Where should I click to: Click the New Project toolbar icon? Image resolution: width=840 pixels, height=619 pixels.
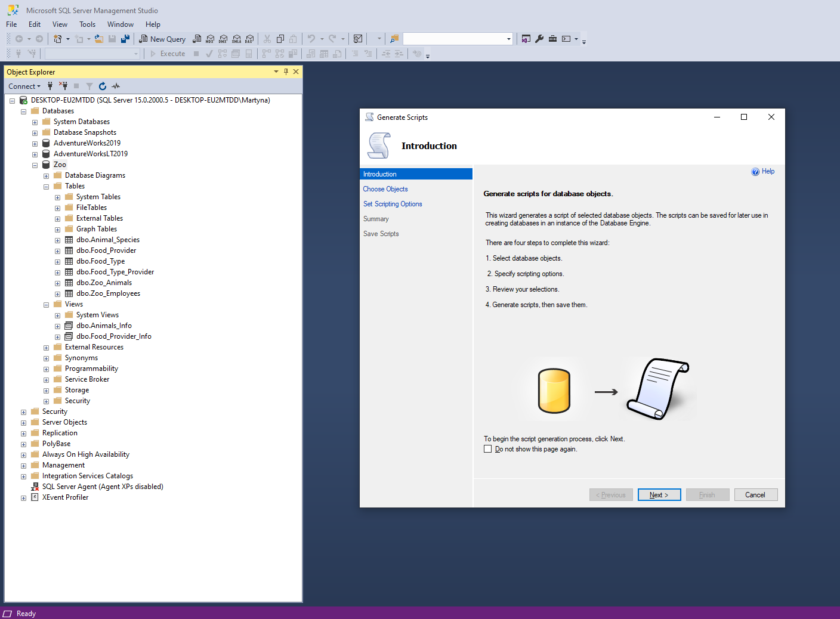58,39
